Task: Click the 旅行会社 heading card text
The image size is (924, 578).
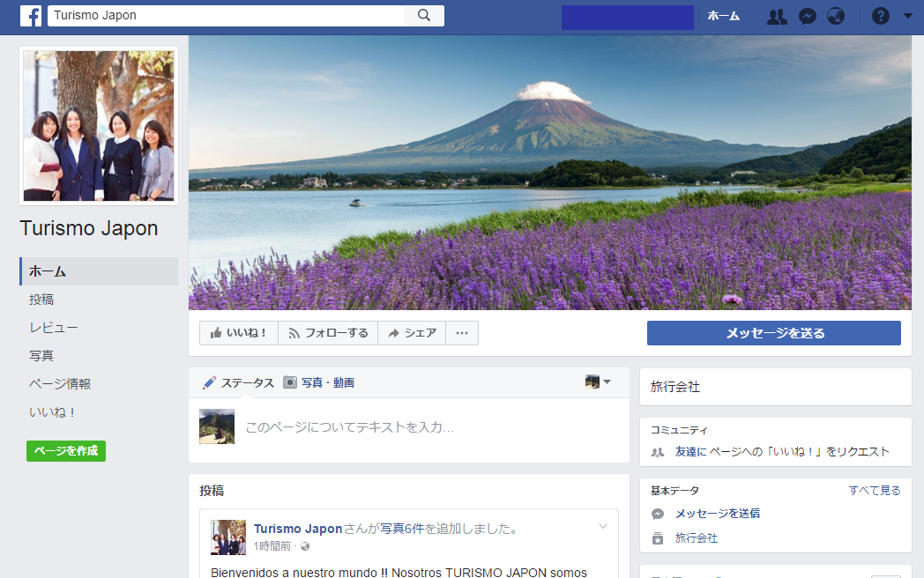Action: [x=675, y=387]
